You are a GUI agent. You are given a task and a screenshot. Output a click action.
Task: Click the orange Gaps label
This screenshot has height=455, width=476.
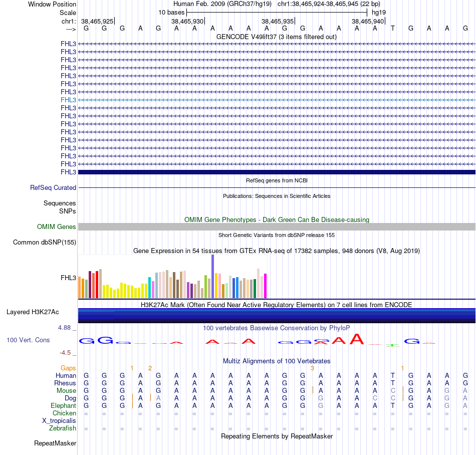pyautogui.click(x=68, y=368)
